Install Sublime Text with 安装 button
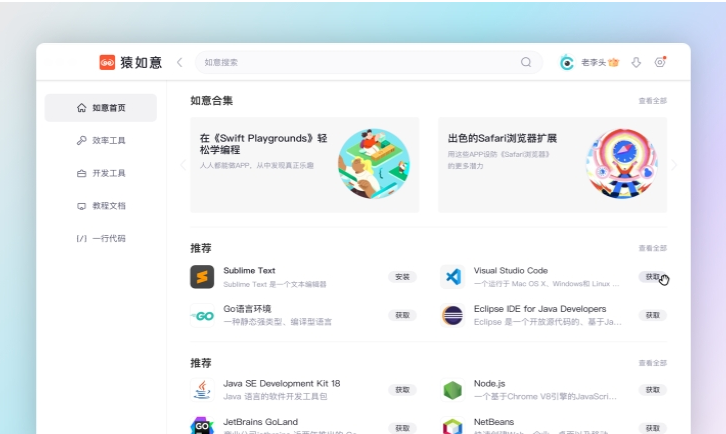726x434 pixels. tap(402, 277)
